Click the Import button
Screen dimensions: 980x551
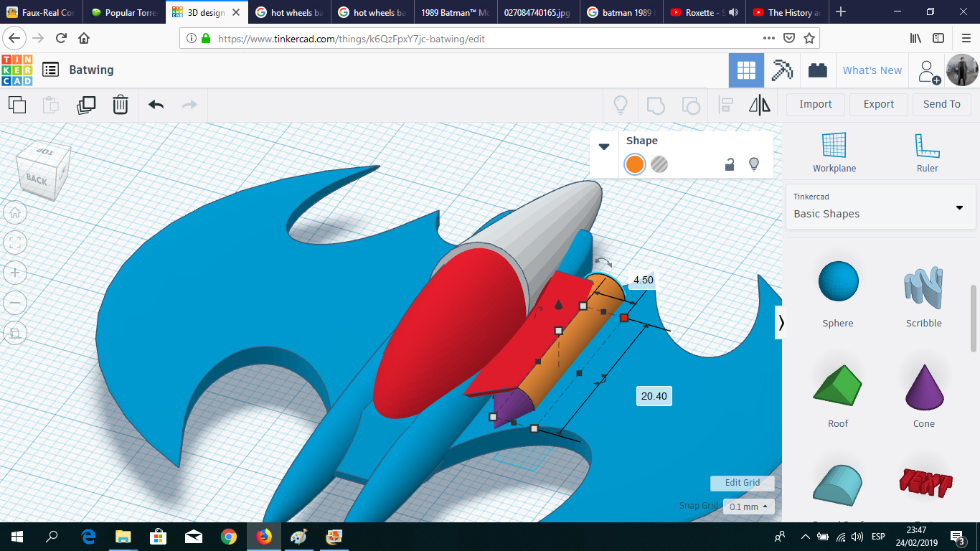pos(816,104)
